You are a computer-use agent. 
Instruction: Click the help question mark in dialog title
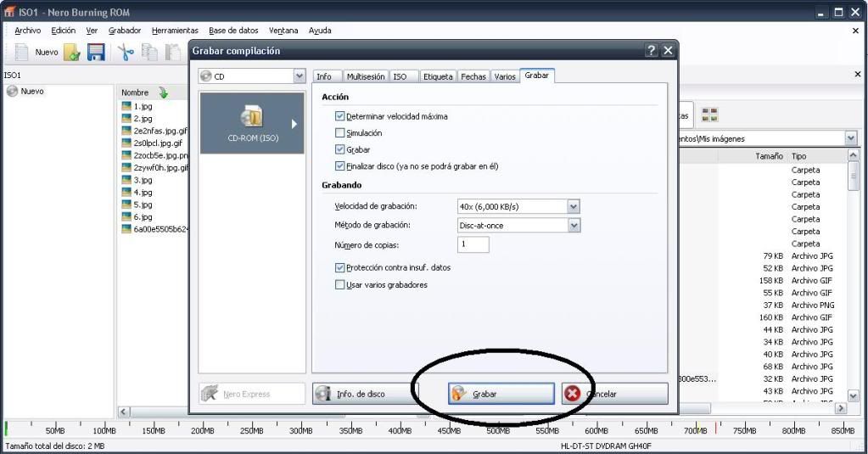pyautogui.click(x=652, y=51)
